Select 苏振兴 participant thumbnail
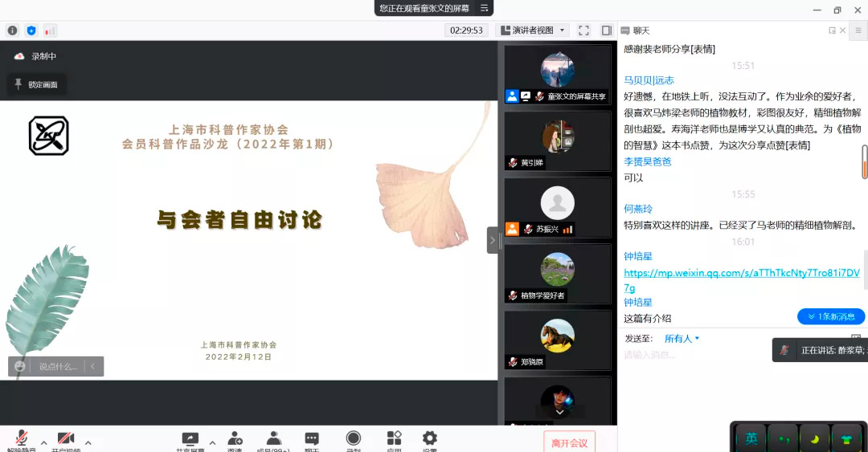Image resolution: width=868 pixels, height=452 pixels. pos(558,207)
